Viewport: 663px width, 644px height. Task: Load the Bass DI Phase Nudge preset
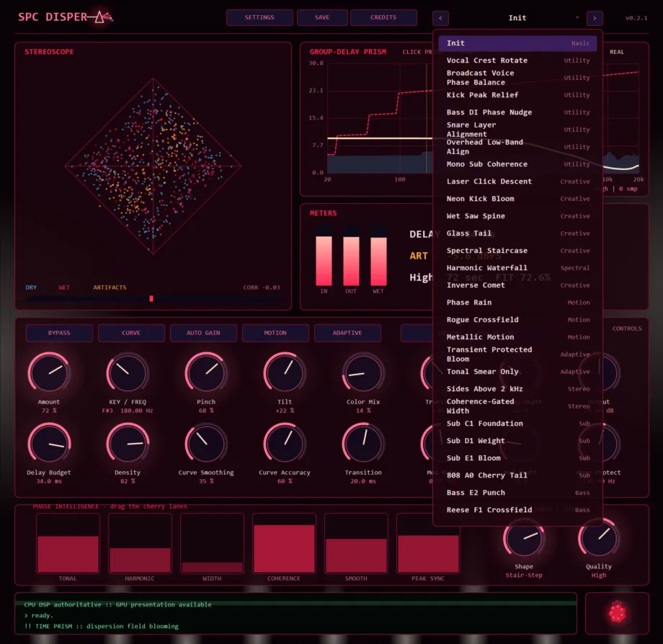point(517,112)
